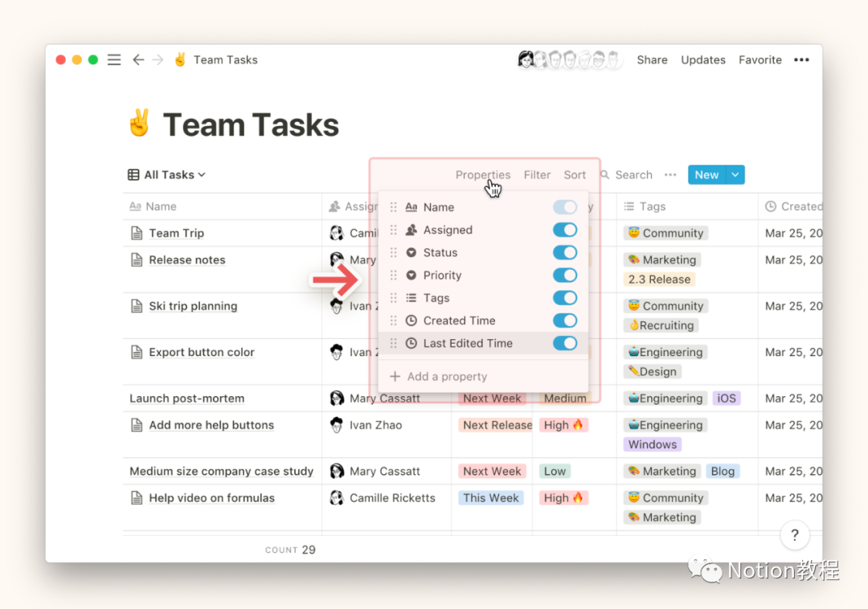Screen dimensions: 868x609
Task: Click the back navigation arrow
Action: click(138, 60)
